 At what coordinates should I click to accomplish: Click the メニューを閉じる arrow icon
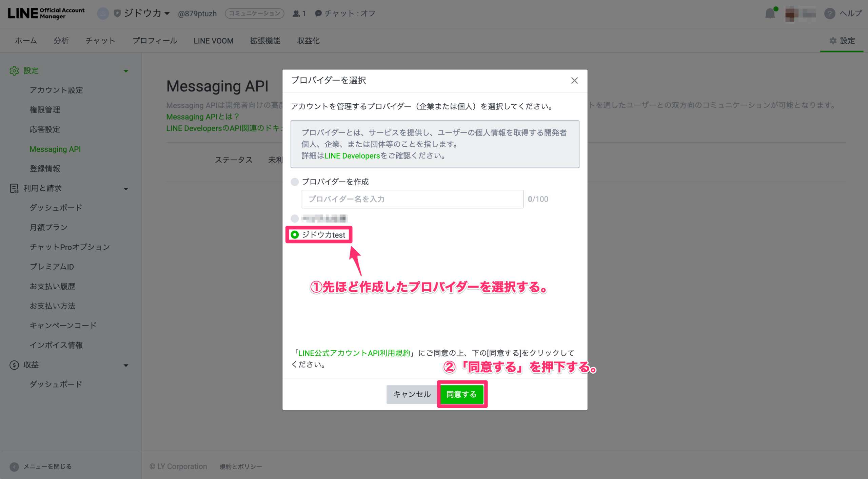pyautogui.click(x=14, y=467)
